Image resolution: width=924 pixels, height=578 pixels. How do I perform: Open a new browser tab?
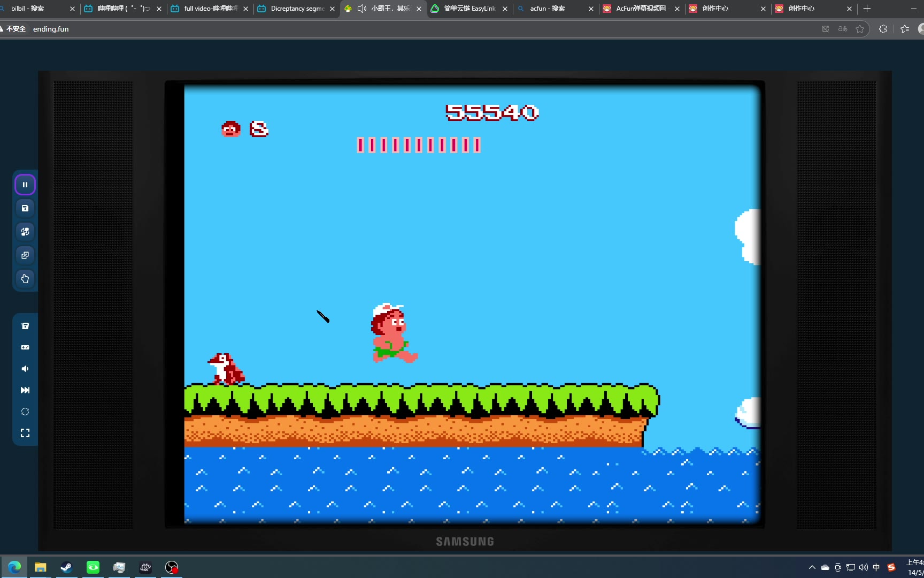(x=867, y=9)
